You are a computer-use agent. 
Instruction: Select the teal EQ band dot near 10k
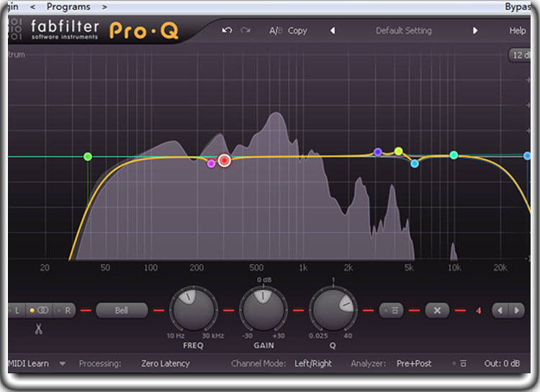coord(454,155)
